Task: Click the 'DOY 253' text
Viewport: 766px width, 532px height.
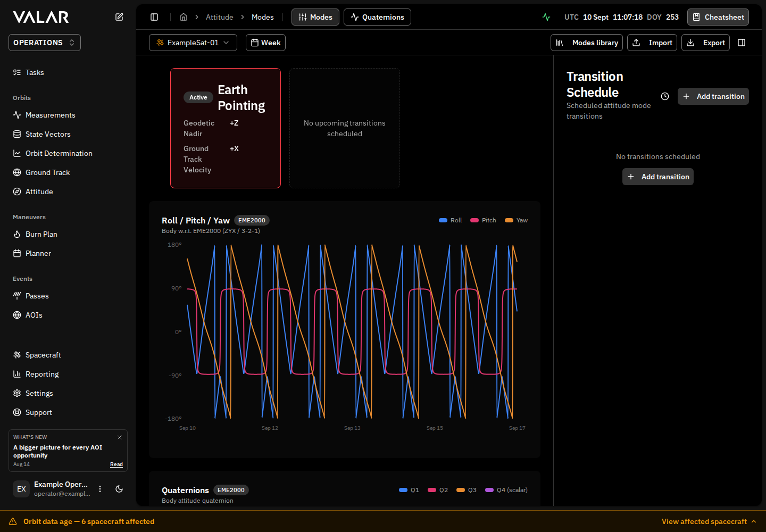Action: (x=663, y=17)
